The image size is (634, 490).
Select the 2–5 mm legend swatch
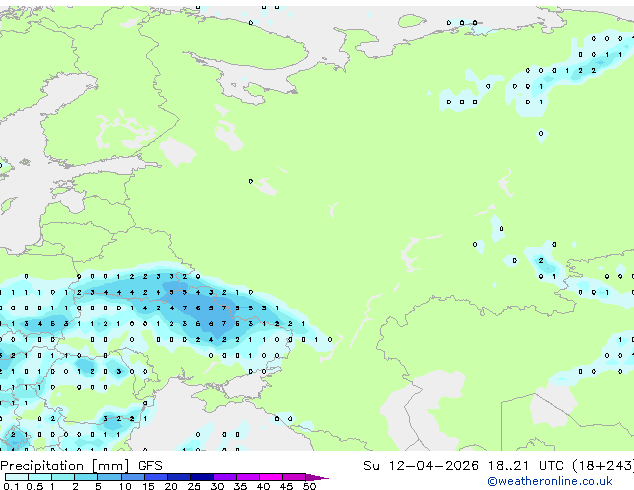(86, 477)
